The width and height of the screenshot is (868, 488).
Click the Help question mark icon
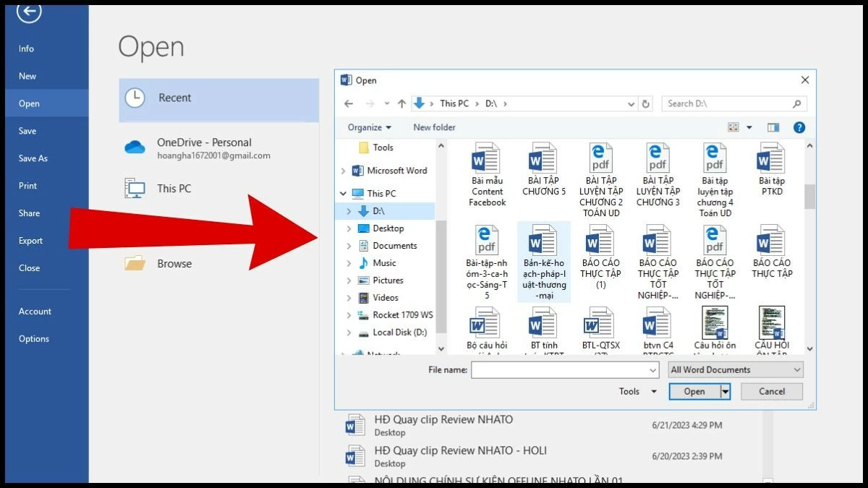coord(799,127)
